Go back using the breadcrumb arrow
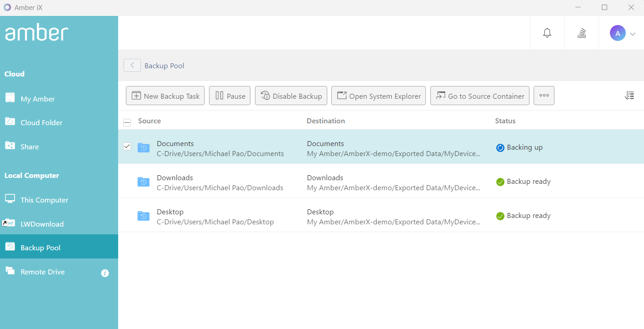This screenshot has height=329, width=644. 132,65
